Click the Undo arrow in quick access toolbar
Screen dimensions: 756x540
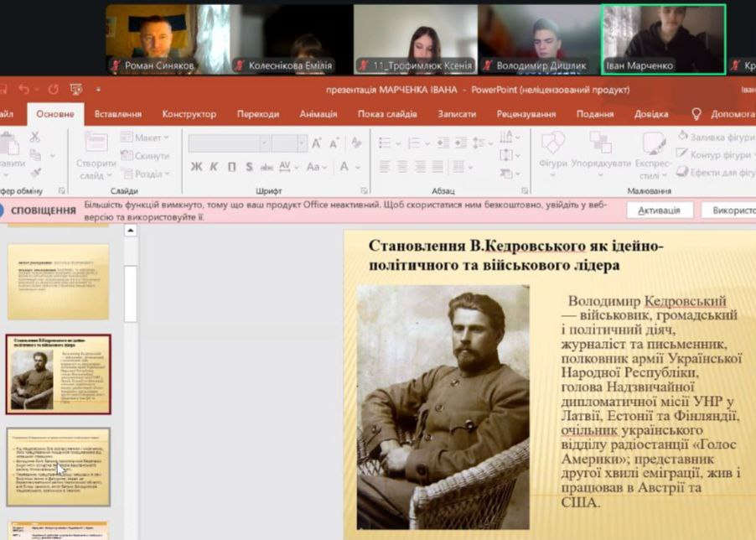coord(25,89)
